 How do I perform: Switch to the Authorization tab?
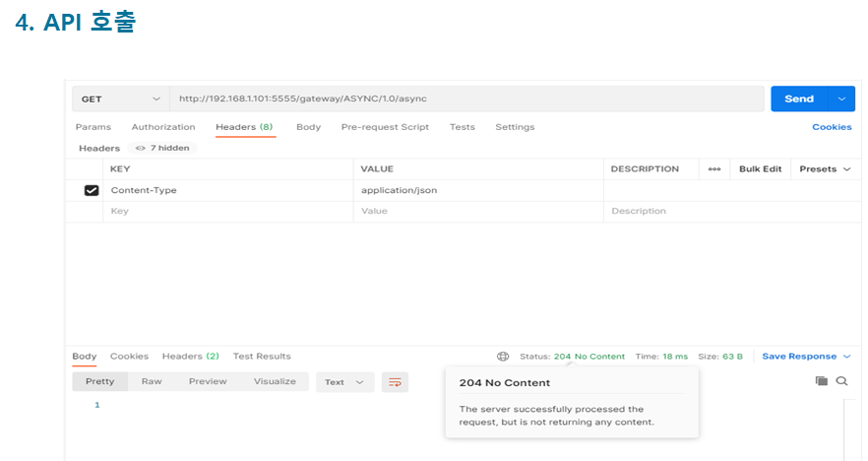(x=163, y=127)
